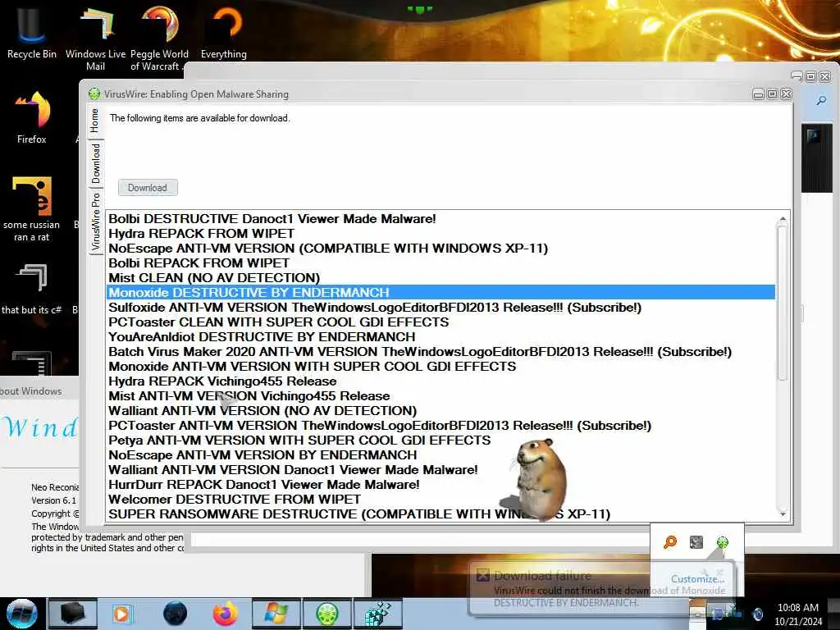Open the cubes installer taskbar icon
The width and height of the screenshot is (840, 630).
click(377, 614)
